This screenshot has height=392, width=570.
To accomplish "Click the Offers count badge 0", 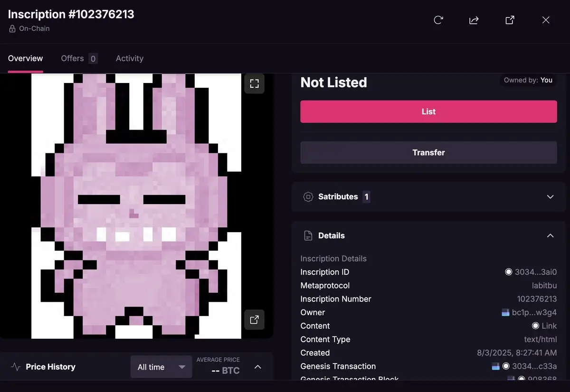I will [93, 59].
